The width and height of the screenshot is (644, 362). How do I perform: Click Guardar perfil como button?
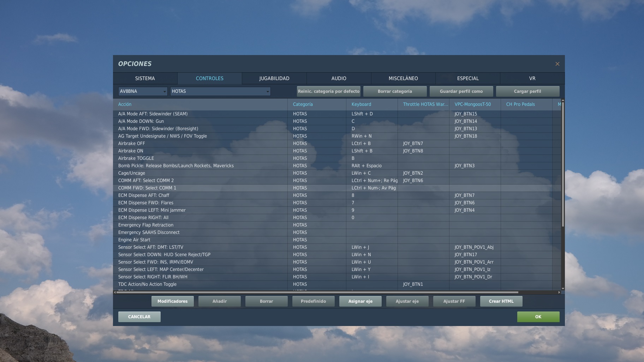tap(461, 91)
